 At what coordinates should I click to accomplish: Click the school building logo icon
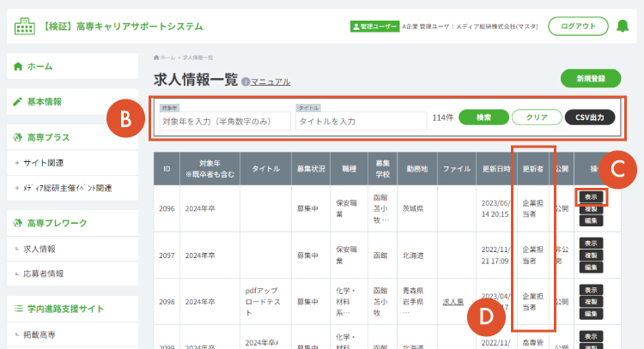click(25, 27)
